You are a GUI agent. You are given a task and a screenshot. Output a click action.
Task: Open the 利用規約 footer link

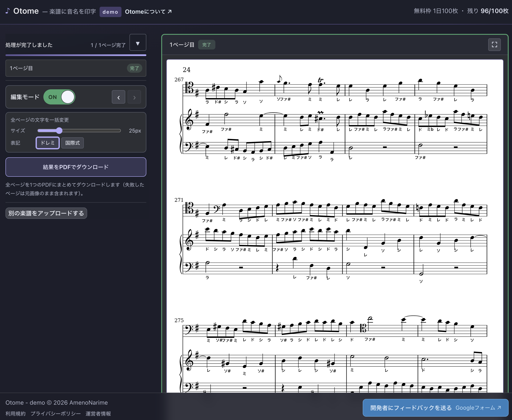point(16,413)
